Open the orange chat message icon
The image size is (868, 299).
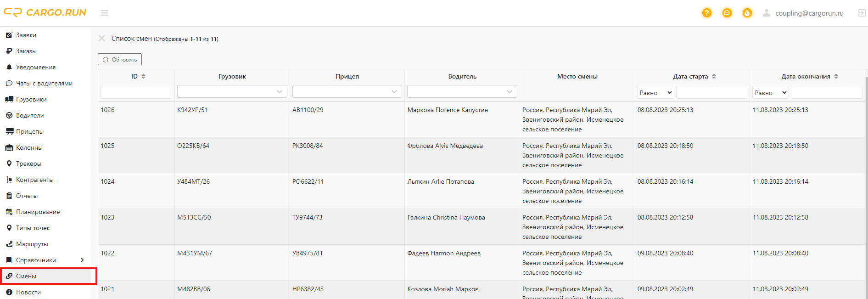(x=727, y=13)
